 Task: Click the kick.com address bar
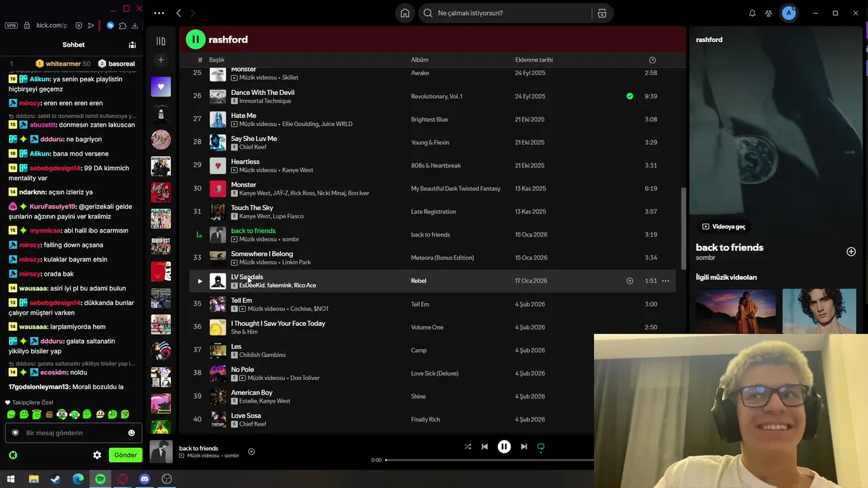(x=52, y=25)
